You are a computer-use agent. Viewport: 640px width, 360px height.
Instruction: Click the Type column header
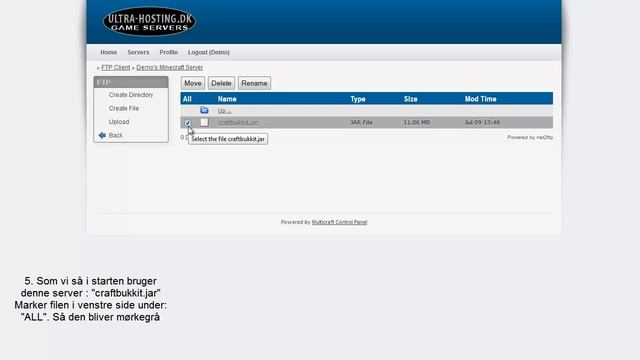(x=358, y=99)
